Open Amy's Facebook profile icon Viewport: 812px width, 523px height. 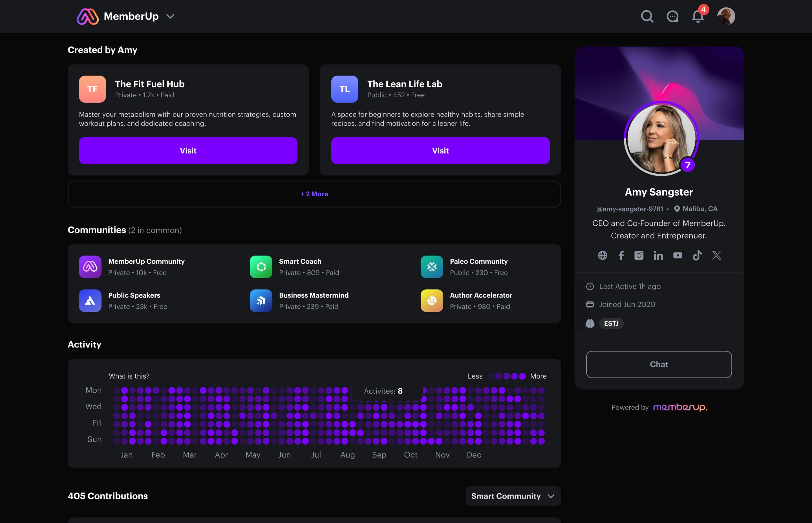pyautogui.click(x=621, y=255)
